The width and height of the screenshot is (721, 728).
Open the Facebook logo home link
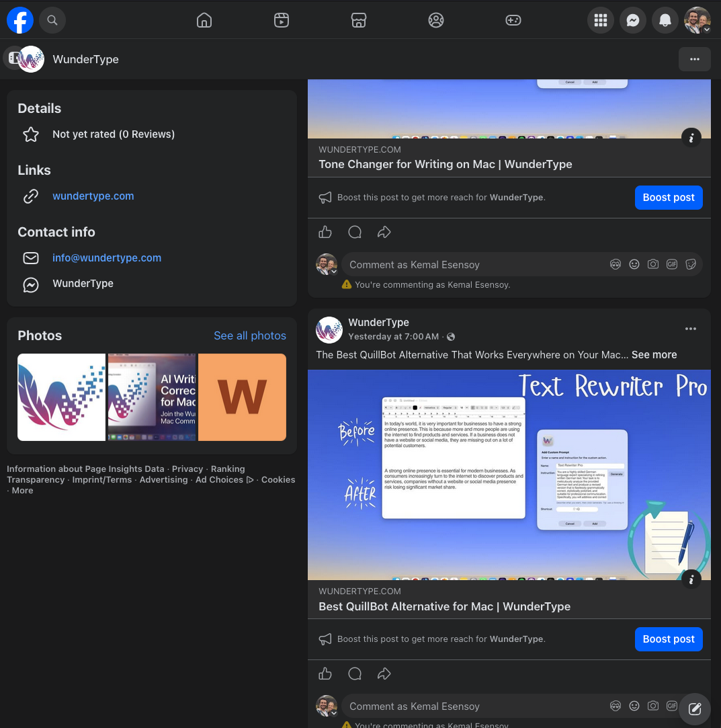click(x=20, y=20)
